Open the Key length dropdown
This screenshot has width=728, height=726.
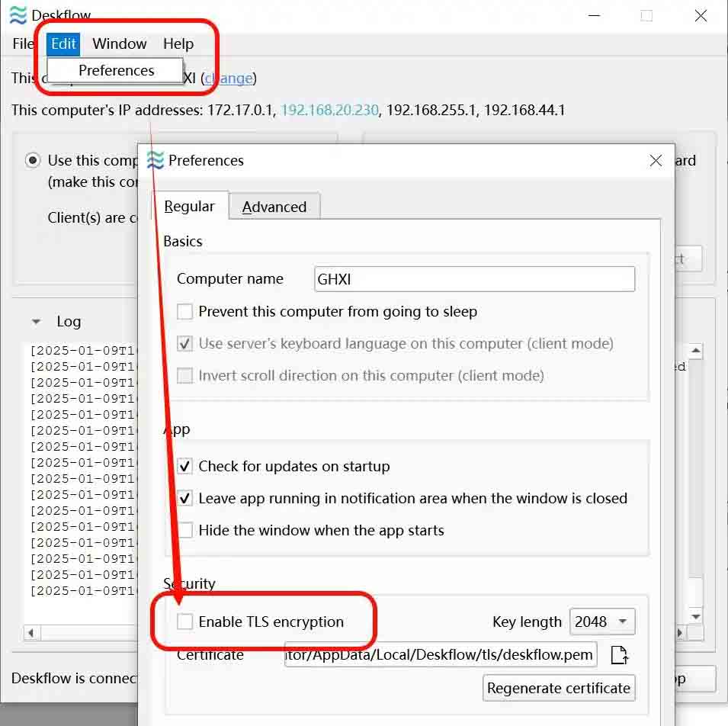(601, 622)
